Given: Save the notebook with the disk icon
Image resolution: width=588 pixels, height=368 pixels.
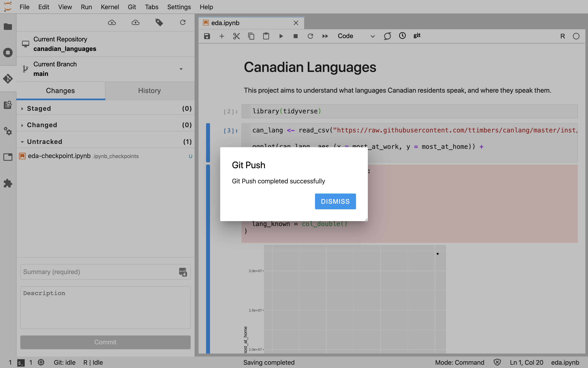Looking at the screenshot, I should click(207, 36).
